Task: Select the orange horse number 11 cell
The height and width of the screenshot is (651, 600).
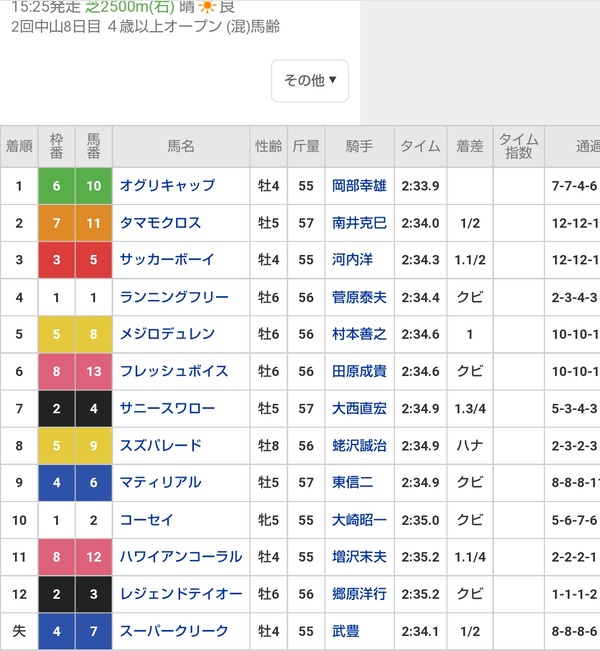Action: pos(93,223)
